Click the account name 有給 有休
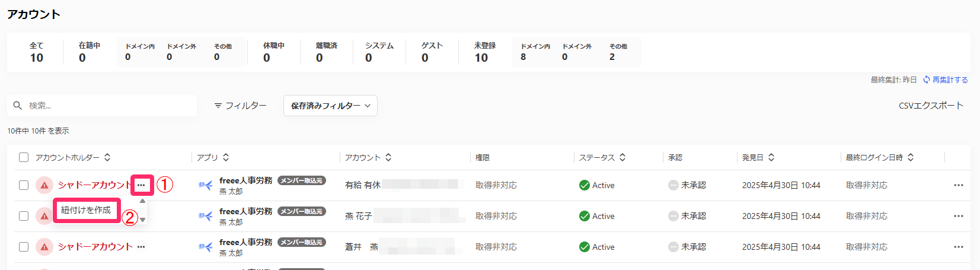This screenshot has height=270, width=980. (x=363, y=185)
